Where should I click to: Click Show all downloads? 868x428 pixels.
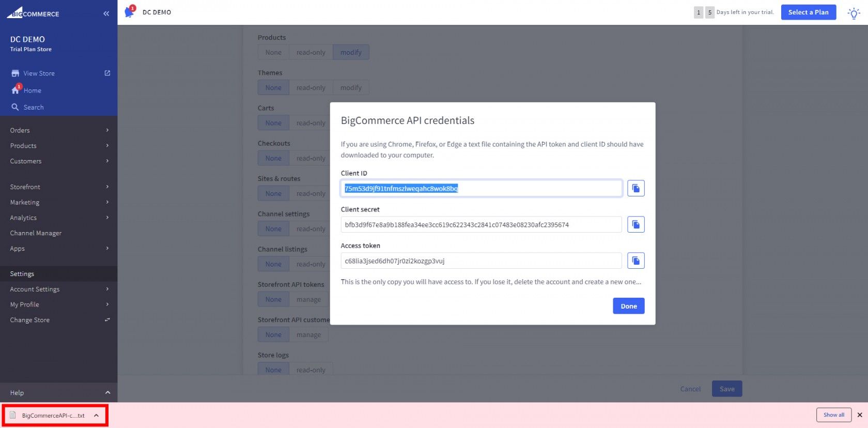[x=834, y=415]
